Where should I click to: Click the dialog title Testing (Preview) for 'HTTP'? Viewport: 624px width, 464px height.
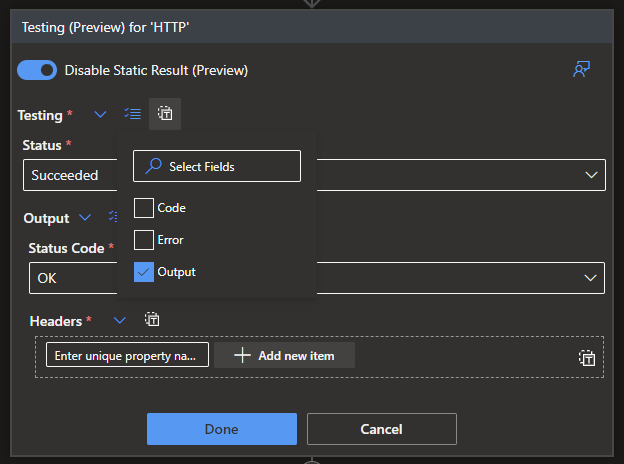105,27
